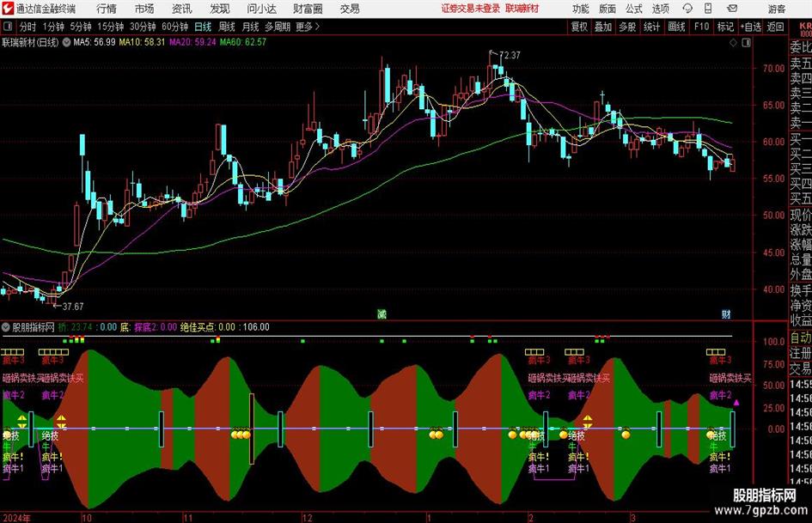Click the 证券交易未登录 login link
Image resolution: width=812 pixels, height=523 pixels.
[x=471, y=9]
